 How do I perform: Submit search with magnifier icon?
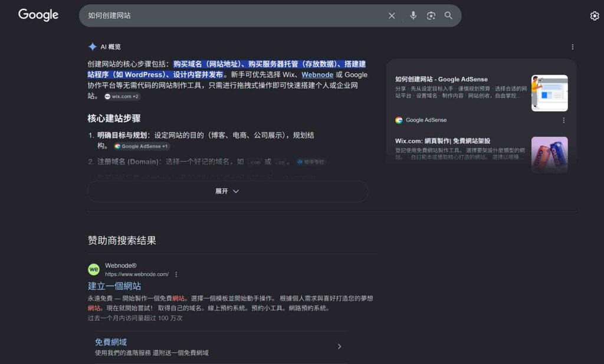point(448,15)
